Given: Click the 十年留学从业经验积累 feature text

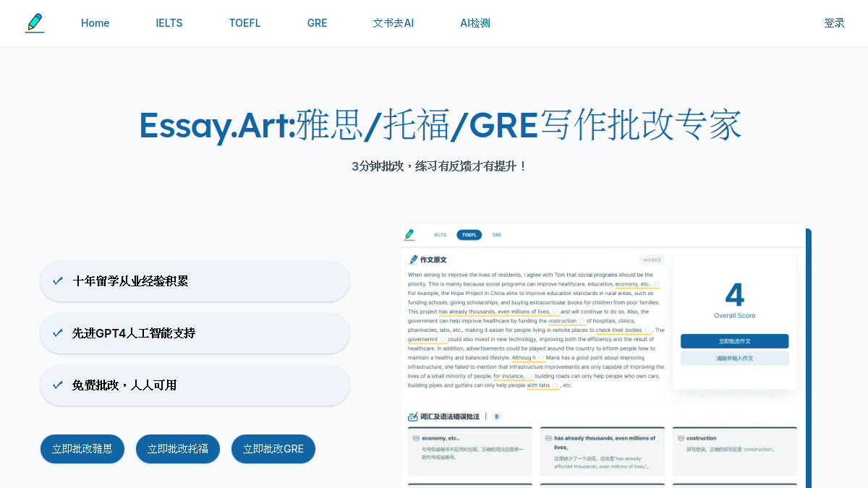Looking at the screenshot, I should tap(130, 281).
